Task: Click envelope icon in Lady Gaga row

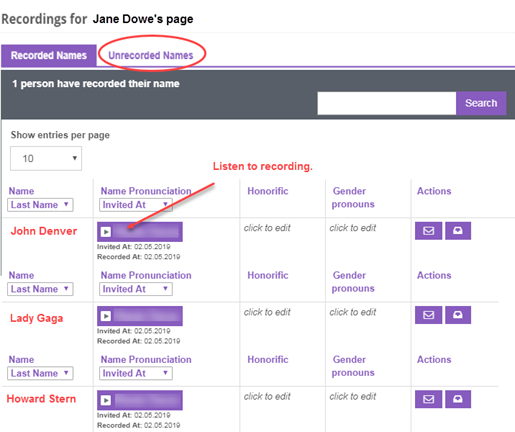Action: (428, 315)
